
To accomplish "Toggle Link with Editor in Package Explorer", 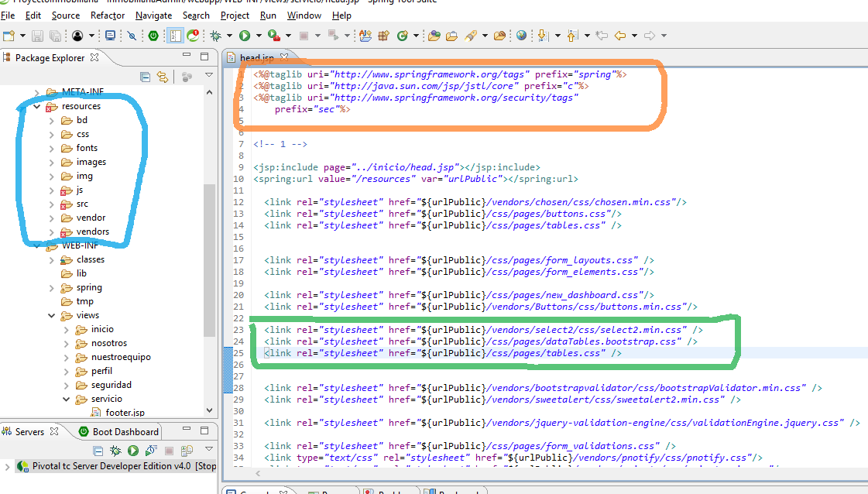I will point(162,77).
